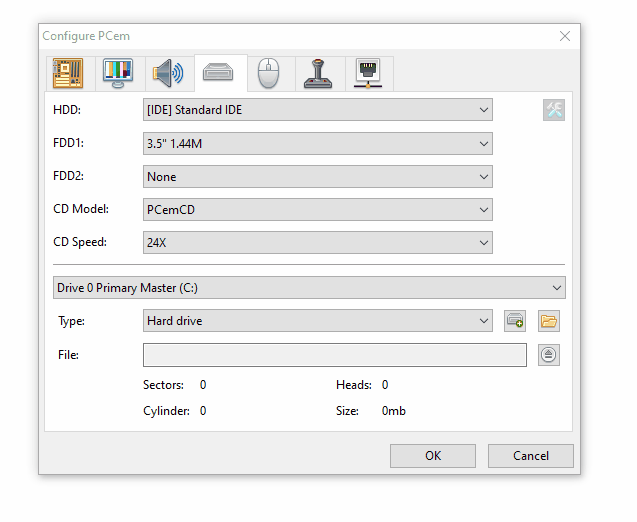Click the FDD2: label
The height and width of the screenshot is (522, 637).
(68, 176)
